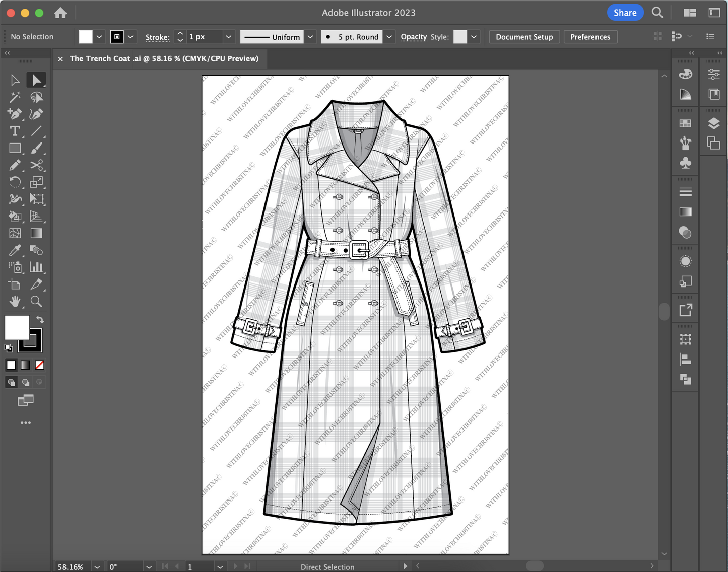Open the Color panel
The height and width of the screenshot is (572, 728).
(685, 74)
